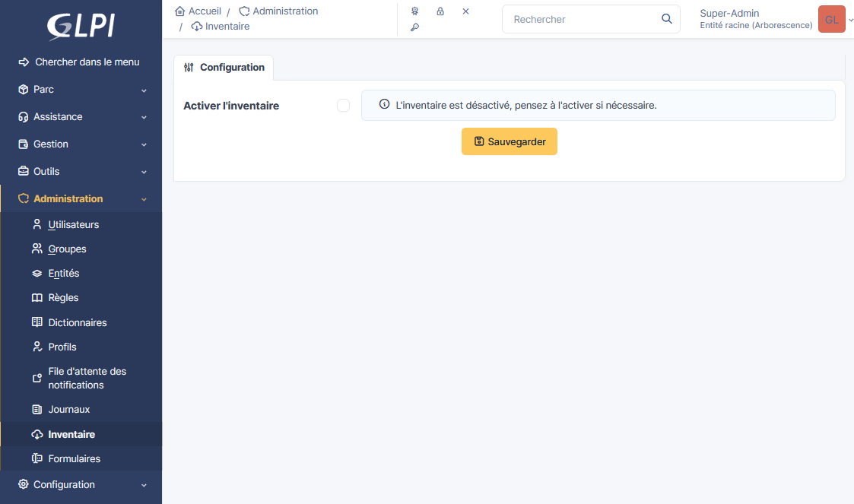Open File d'attente des notifications sidebar icon

click(x=37, y=379)
